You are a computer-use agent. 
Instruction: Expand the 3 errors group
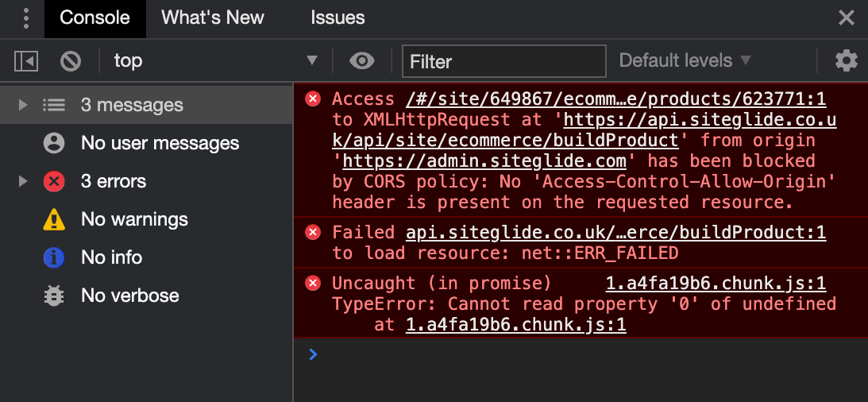click(23, 181)
